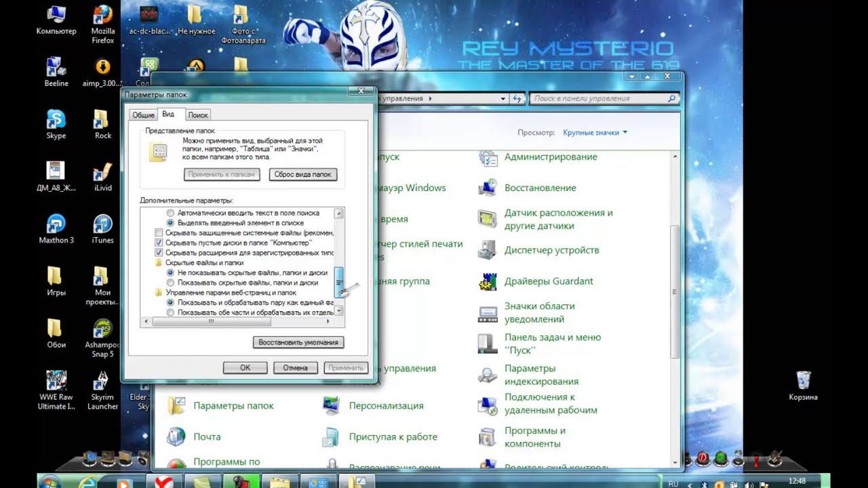The image size is (868, 488).
Task: Select Показывать и обрабатывать пару как единый файл
Action: click(170, 302)
